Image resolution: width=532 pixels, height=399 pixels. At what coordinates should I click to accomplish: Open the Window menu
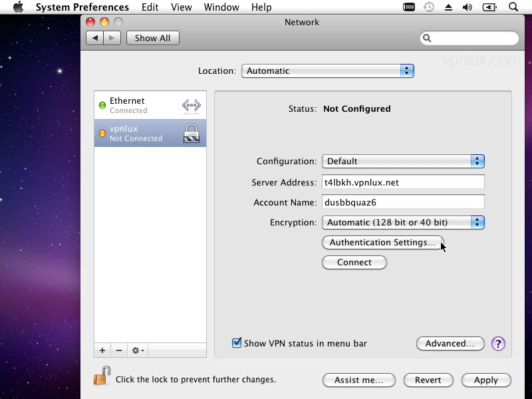(221, 7)
